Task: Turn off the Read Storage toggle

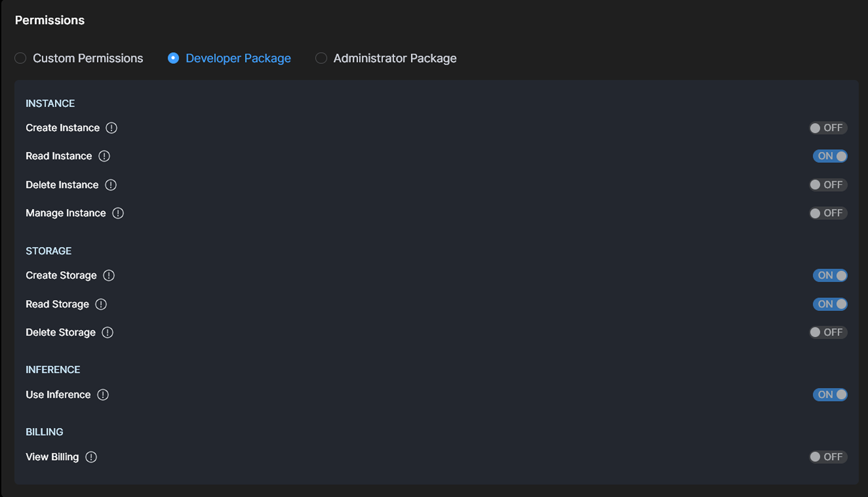Action: pos(830,304)
